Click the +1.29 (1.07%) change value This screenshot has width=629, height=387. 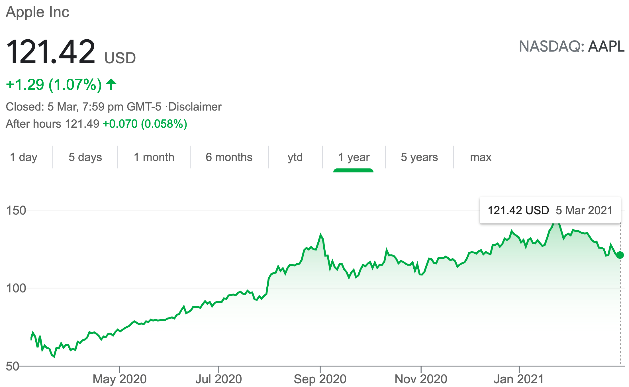[54, 85]
